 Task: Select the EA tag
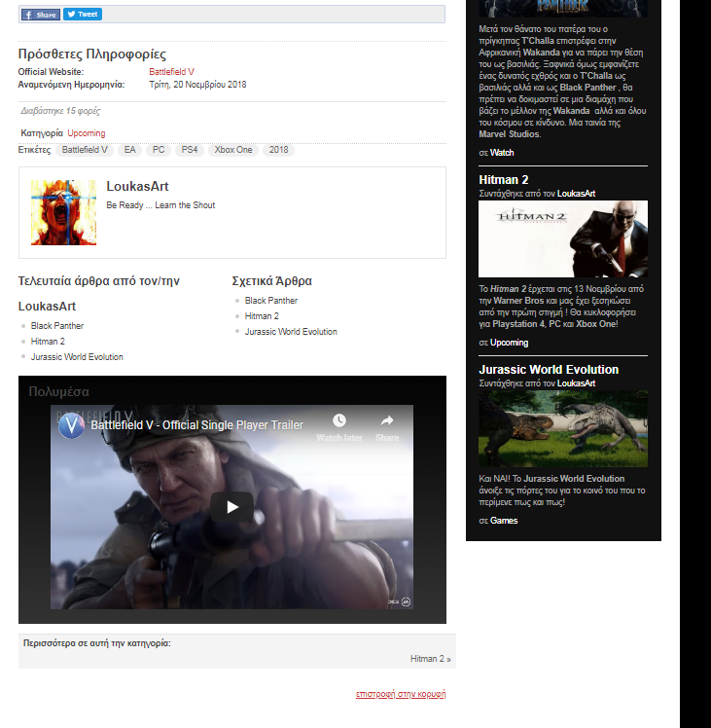pyautogui.click(x=130, y=150)
